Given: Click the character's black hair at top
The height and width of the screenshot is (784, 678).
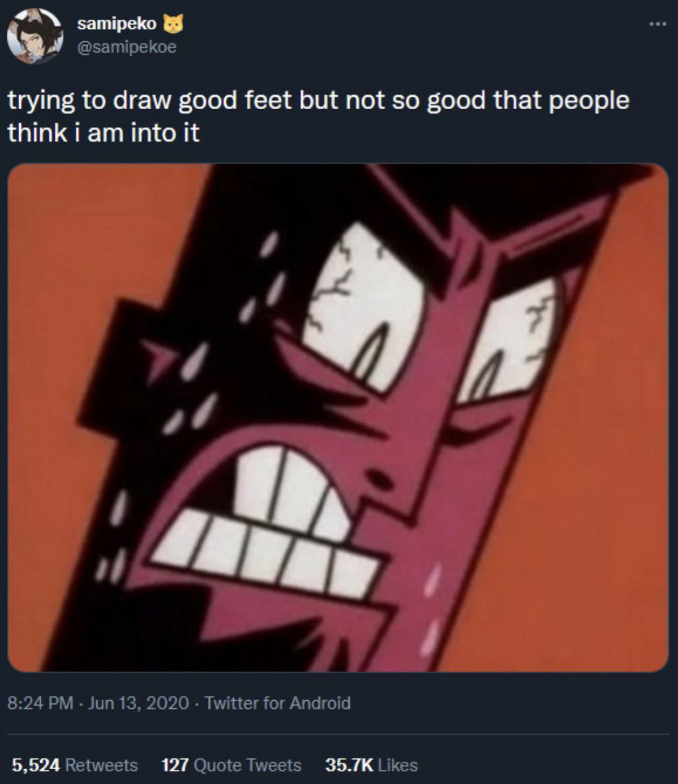Looking at the screenshot, I should click(432, 191).
